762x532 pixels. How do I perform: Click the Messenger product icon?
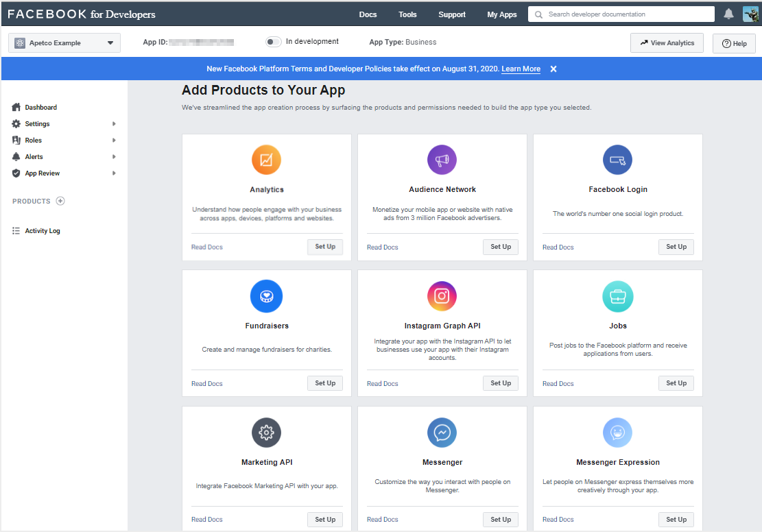[442, 433]
